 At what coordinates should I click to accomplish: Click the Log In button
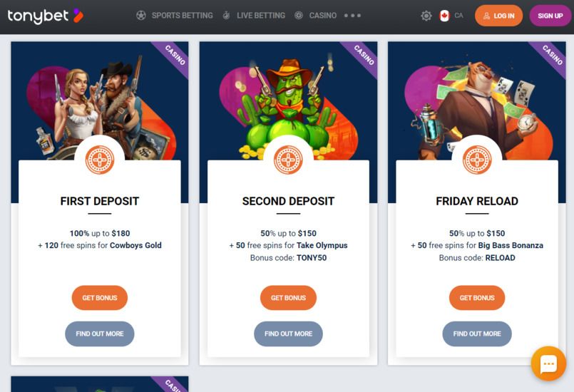click(498, 16)
